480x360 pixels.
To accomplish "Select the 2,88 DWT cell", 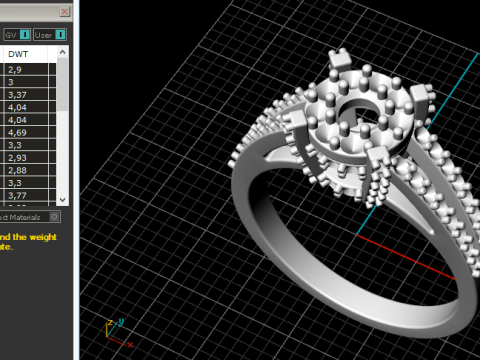I will (26, 170).
